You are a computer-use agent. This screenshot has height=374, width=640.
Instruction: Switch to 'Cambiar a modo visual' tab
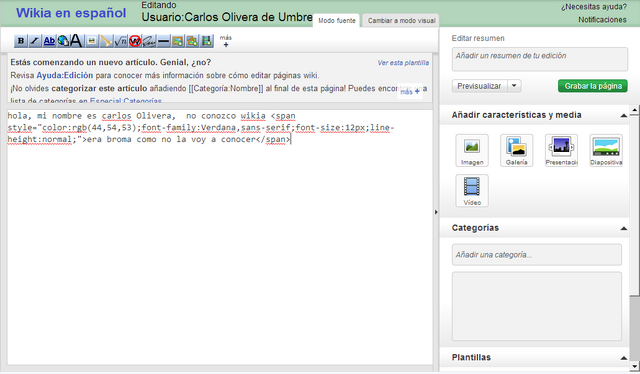tap(401, 20)
